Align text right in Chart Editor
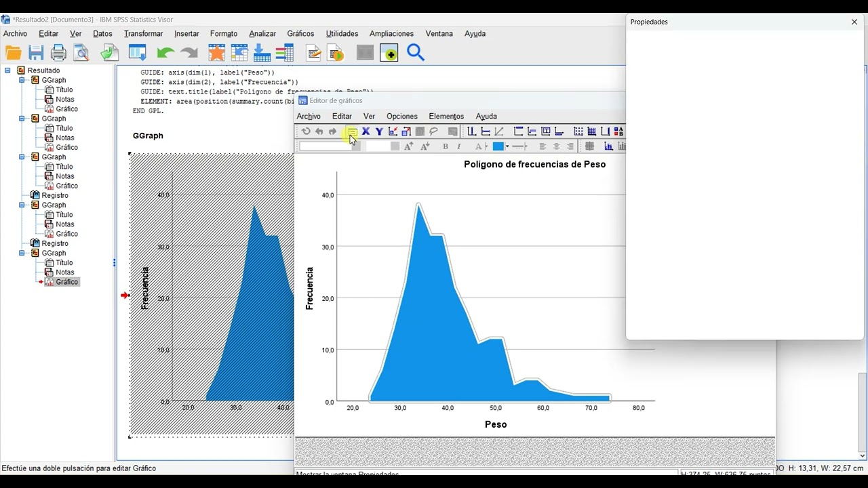The image size is (868, 488). click(x=570, y=146)
